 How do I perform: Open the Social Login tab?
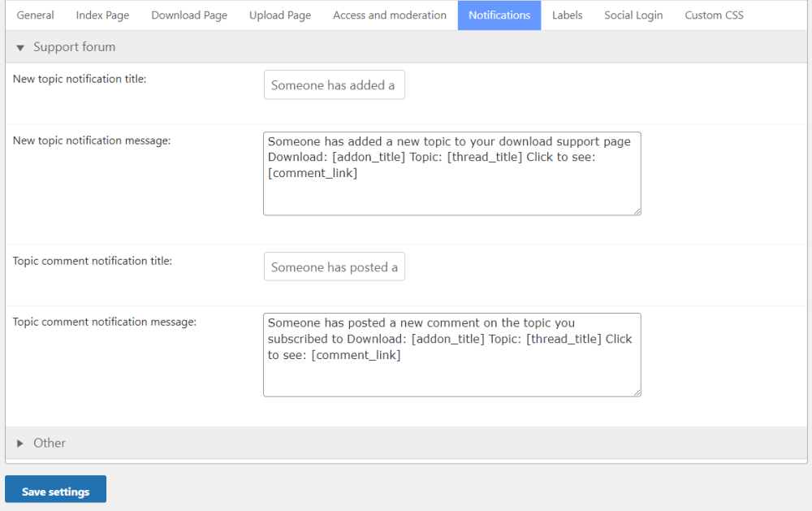633,15
